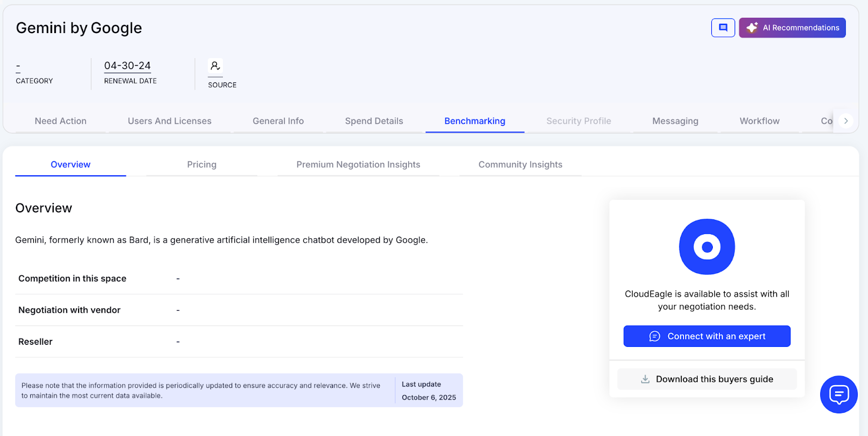Viewport: 868px width, 436px height.
Task: Click the CATEGORY label
Action: [34, 81]
